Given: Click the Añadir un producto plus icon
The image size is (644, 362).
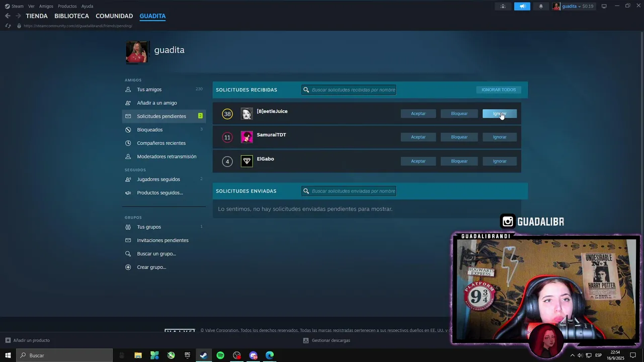Looking at the screenshot, I should [x=8, y=340].
